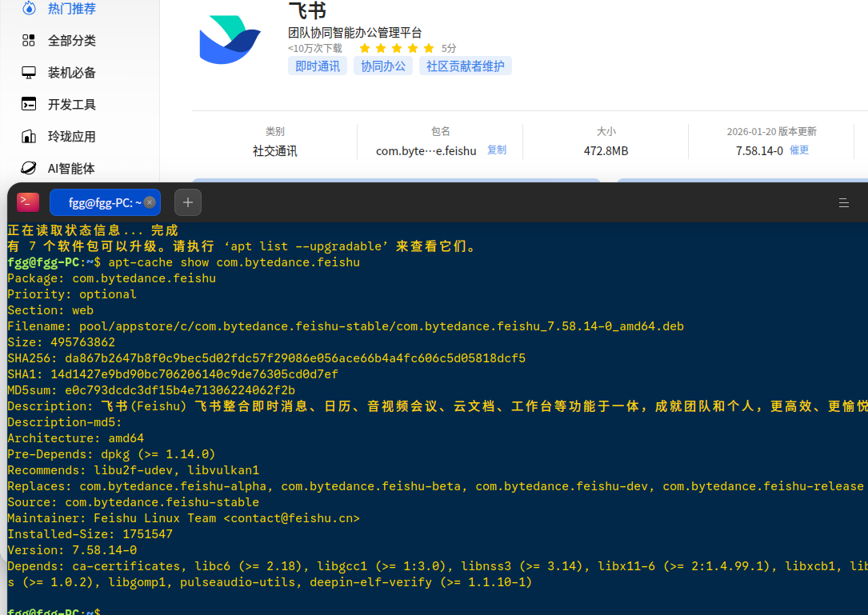Click the terminal icon beside 开发工具
The width and height of the screenshot is (868, 615).
click(x=29, y=104)
